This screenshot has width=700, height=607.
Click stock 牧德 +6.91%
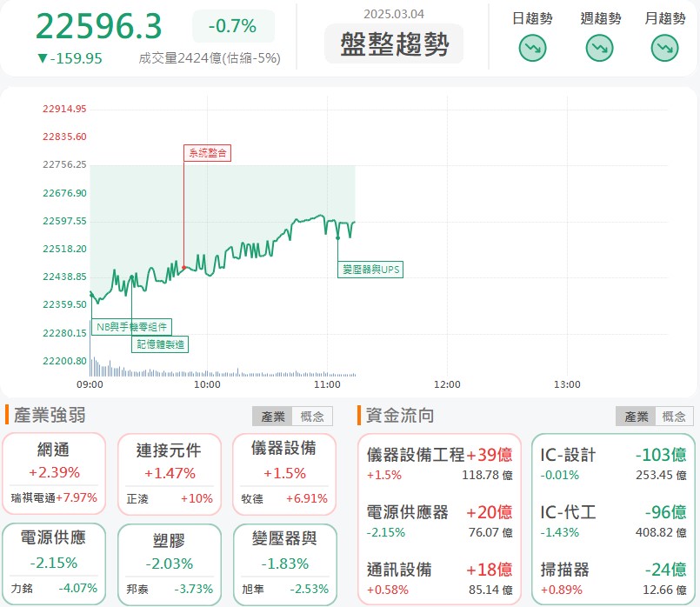(284, 498)
